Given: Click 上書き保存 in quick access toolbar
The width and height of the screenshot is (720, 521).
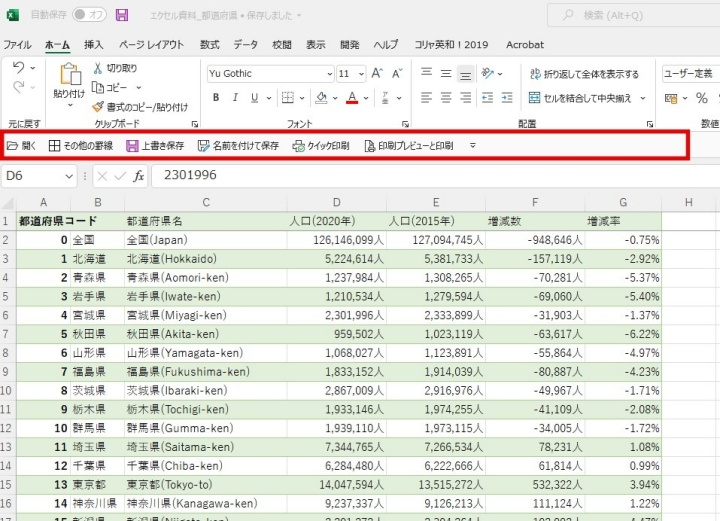Looking at the screenshot, I should (x=155, y=146).
